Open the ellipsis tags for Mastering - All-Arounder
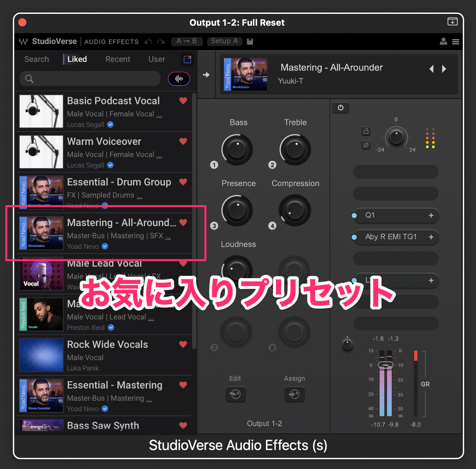 click(168, 236)
